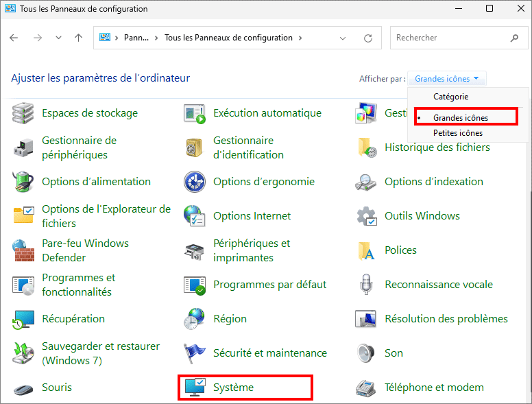Click the search magnifier icon
This screenshot has height=404, width=532.
tap(514, 38)
